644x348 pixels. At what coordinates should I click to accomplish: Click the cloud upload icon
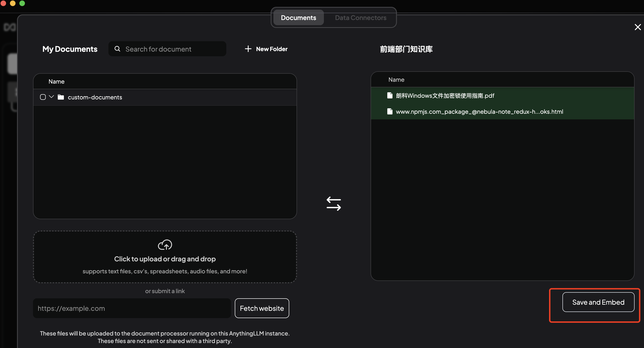(x=165, y=245)
